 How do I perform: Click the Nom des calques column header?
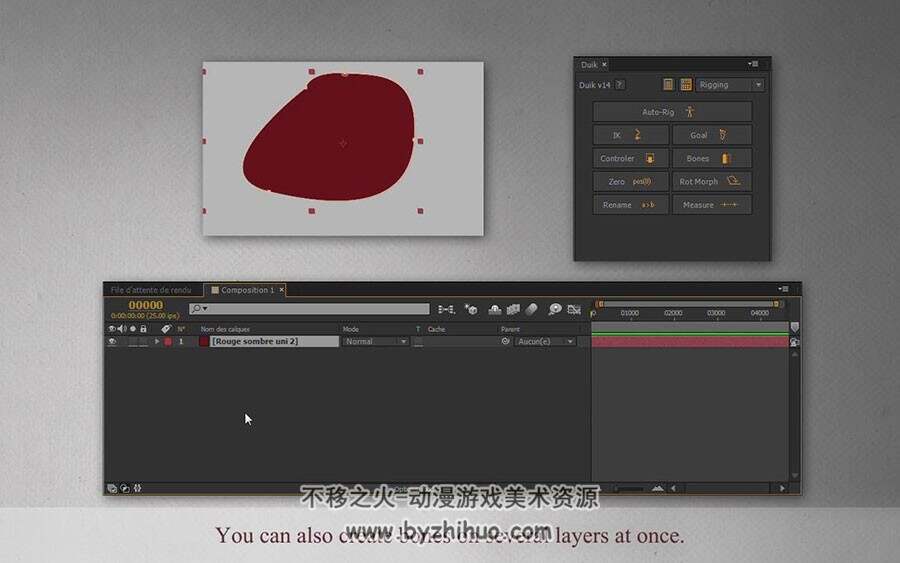coord(225,329)
